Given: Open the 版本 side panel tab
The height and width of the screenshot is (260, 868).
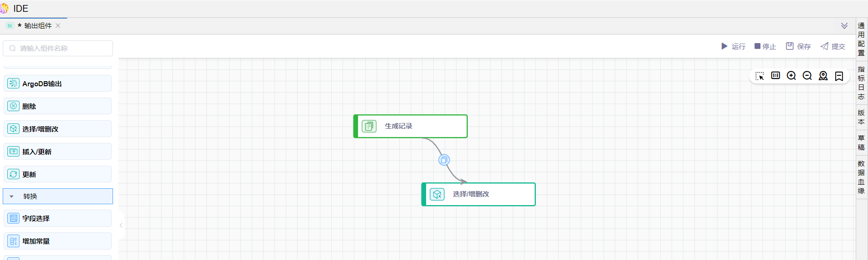Looking at the screenshot, I should click(861, 117).
